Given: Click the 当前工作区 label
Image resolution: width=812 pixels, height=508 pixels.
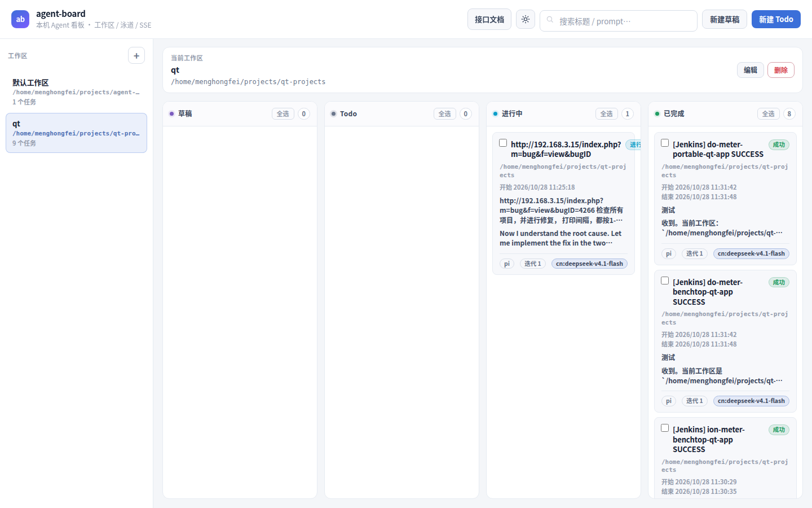Looking at the screenshot, I should click(187, 58).
